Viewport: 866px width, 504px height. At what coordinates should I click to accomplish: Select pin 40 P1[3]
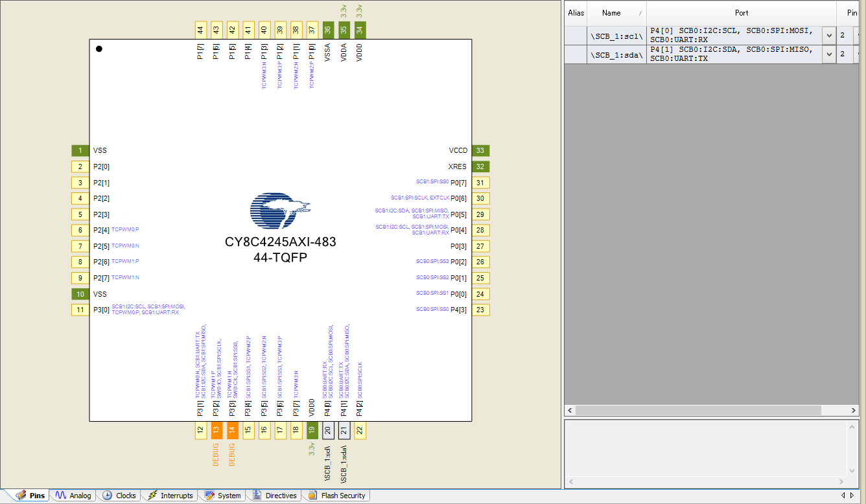(264, 30)
